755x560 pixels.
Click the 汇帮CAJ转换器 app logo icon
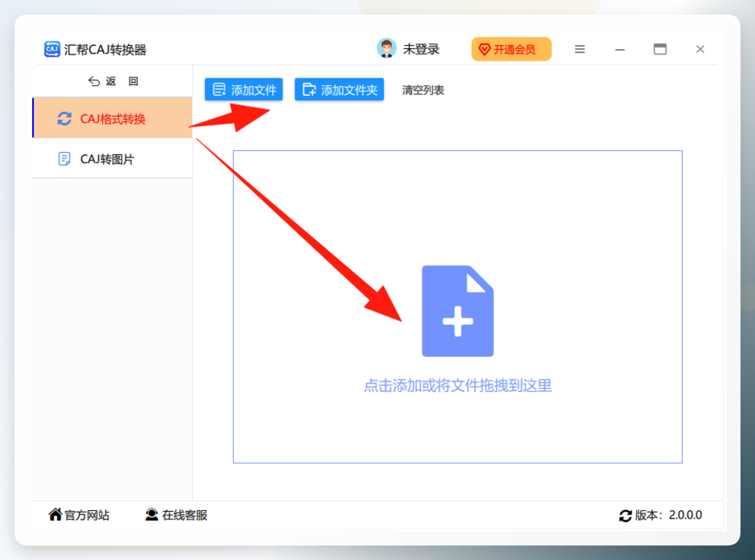click(52, 49)
